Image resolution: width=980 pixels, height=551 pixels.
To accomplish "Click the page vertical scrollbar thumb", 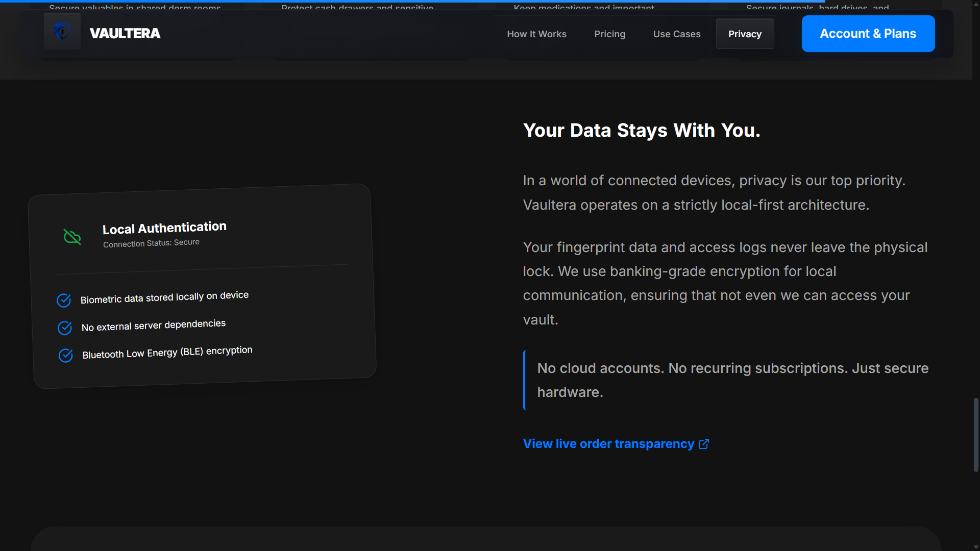I will tap(976, 435).
